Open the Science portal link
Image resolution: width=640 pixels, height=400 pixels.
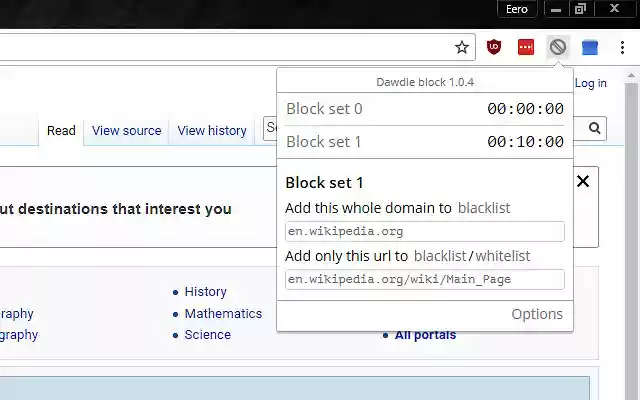[x=207, y=335]
